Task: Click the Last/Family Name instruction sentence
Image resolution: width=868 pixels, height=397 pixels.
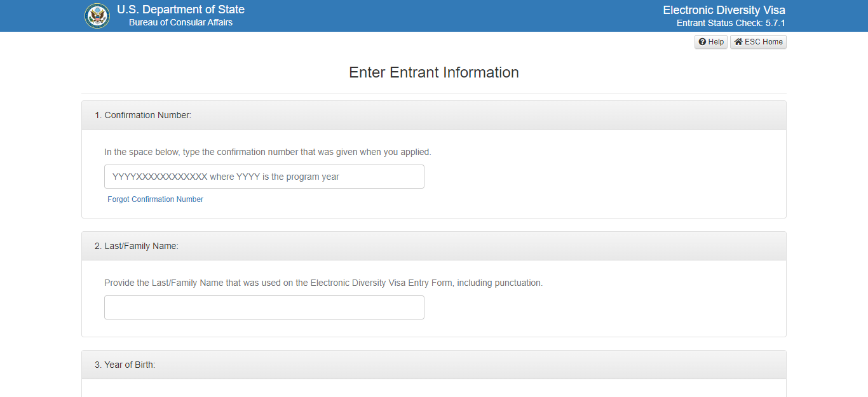Action: (x=323, y=283)
